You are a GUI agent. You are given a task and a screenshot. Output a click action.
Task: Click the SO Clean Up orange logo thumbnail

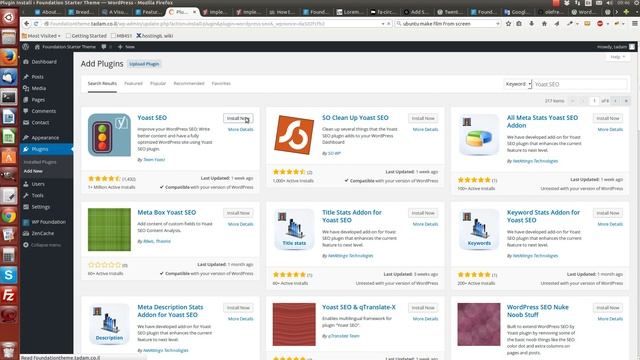[x=294, y=135]
